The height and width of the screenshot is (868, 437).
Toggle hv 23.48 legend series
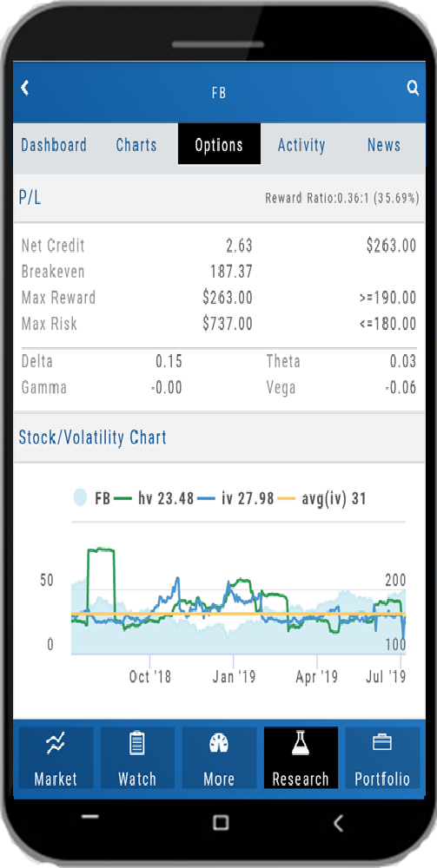[154, 498]
